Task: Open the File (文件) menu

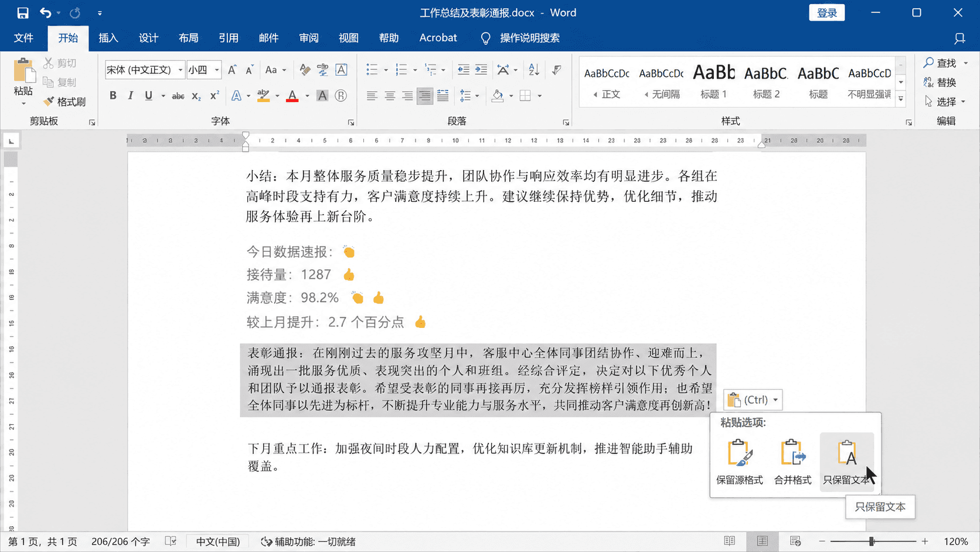Action: point(23,38)
